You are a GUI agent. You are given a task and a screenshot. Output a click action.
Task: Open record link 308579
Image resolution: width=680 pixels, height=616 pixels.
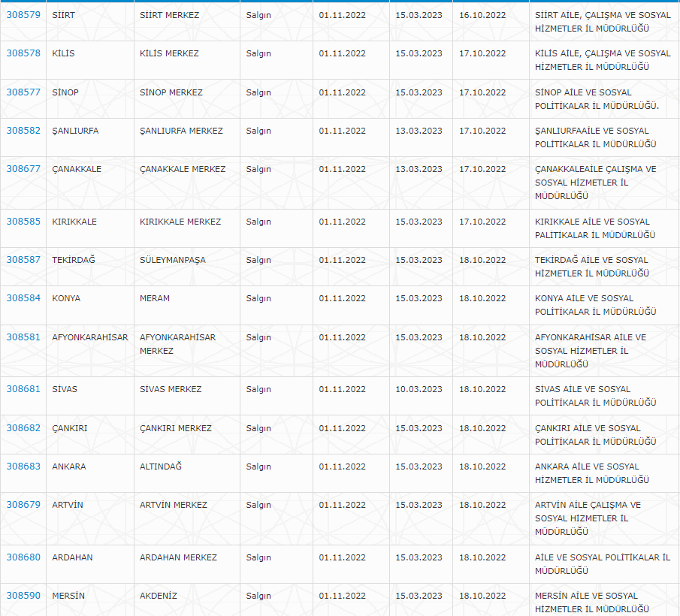pos(23,15)
